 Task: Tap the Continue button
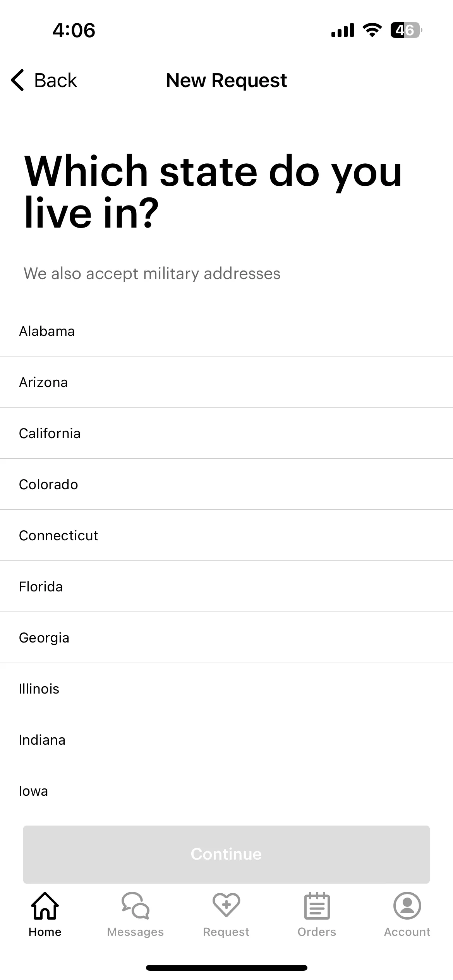[x=226, y=854]
